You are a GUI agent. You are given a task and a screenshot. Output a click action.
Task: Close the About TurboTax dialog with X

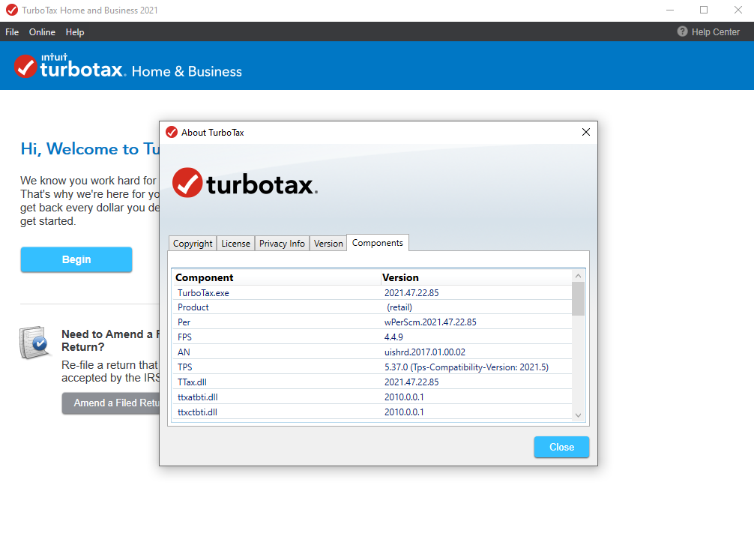pyautogui.click(x=585, y=132)
